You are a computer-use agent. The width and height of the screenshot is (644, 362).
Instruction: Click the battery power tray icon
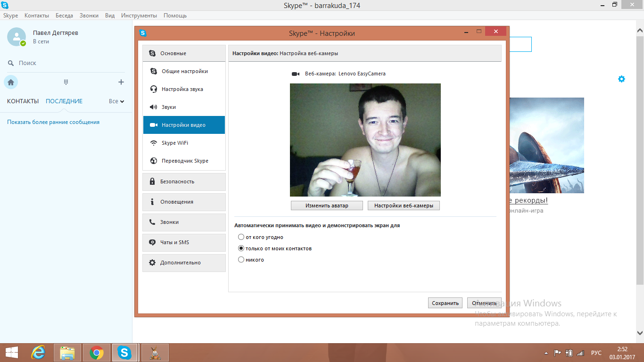pos(569,353)
